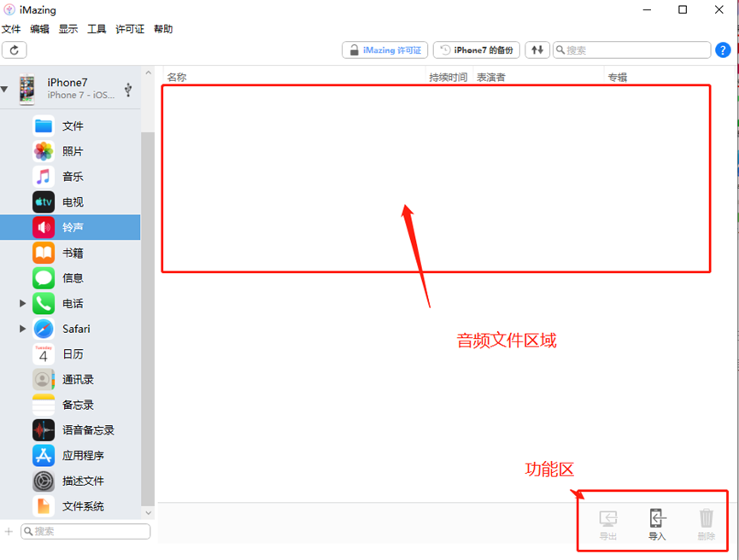
Task: Open the 电视 (TV) sidebar icon
Action: [44, 202]
